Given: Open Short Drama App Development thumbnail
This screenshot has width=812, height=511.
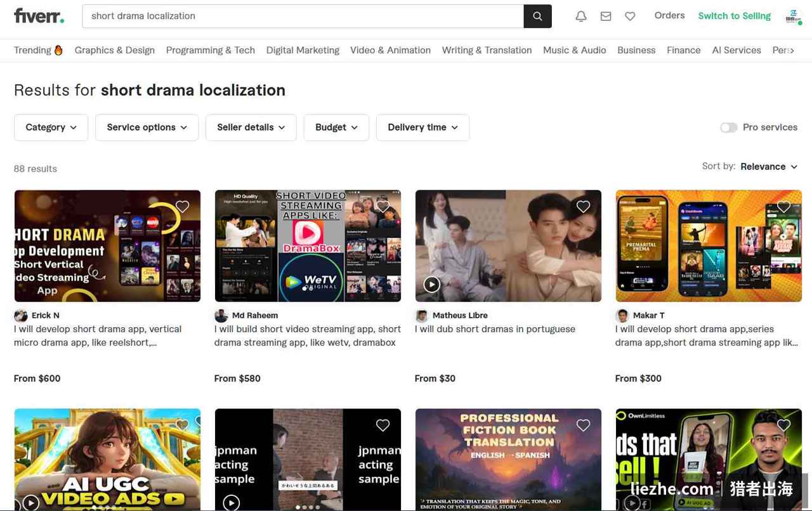Looking at the screenshot, I should (107, 246).
